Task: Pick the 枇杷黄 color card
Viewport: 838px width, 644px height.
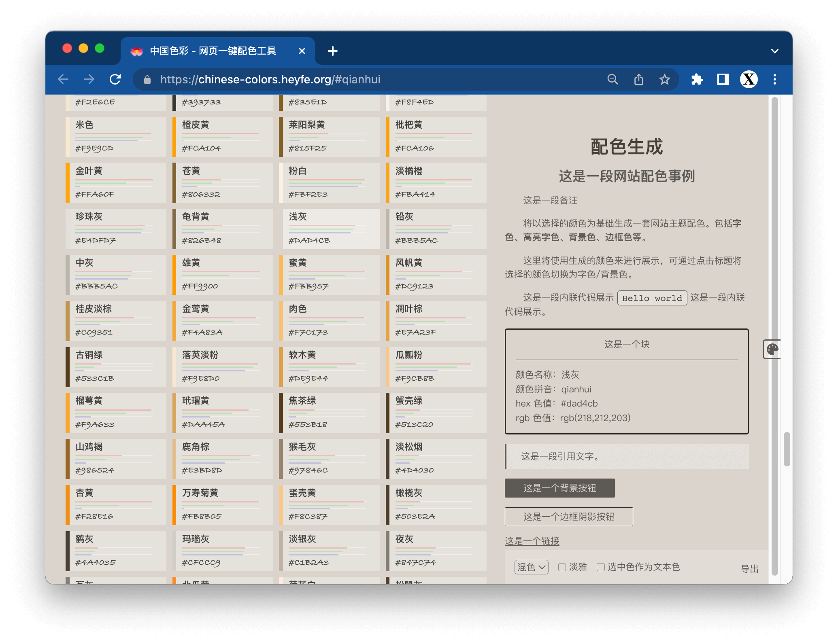Action: coord(436,137)
